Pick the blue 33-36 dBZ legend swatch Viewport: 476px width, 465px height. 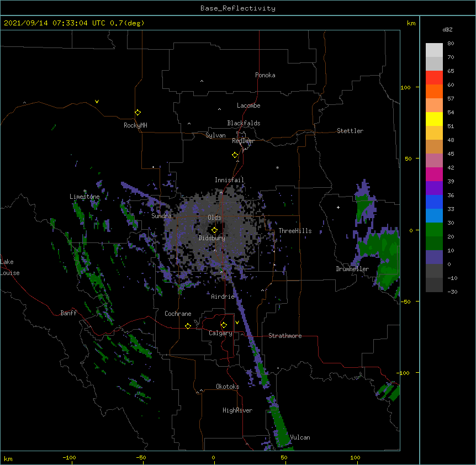[x=434, y=202]
